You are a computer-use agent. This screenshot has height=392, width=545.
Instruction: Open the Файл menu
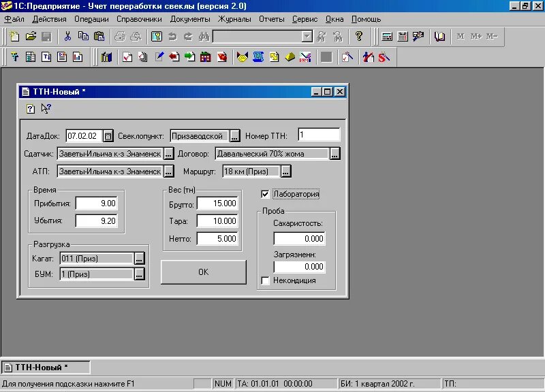point(14,19)
